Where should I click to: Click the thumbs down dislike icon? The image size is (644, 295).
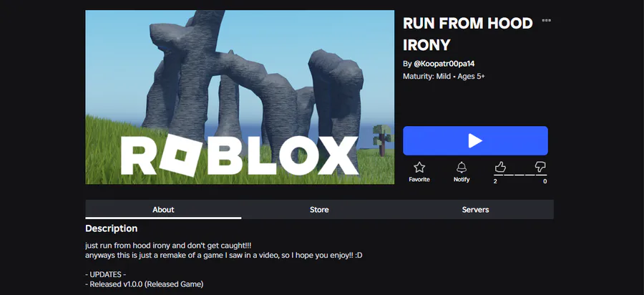[x=540, y=167]
